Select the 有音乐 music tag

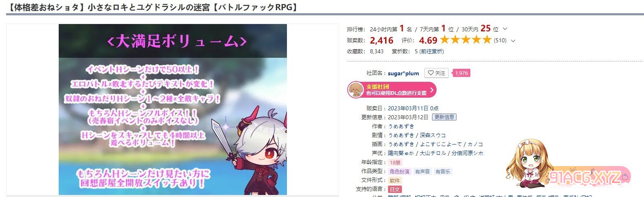(x=443, y=172)
